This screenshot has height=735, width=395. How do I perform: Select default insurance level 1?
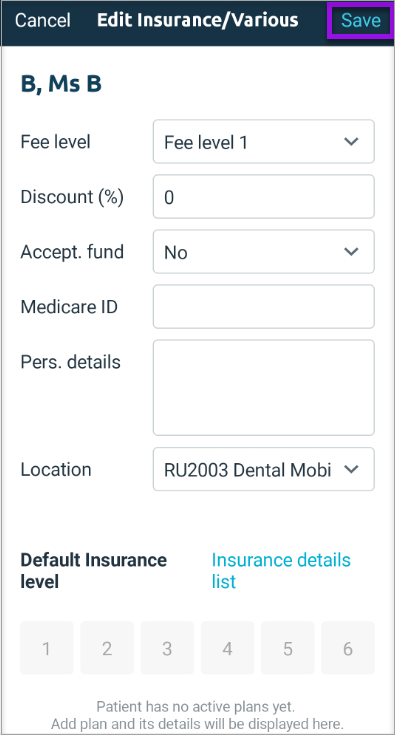(x=47, y=648)
